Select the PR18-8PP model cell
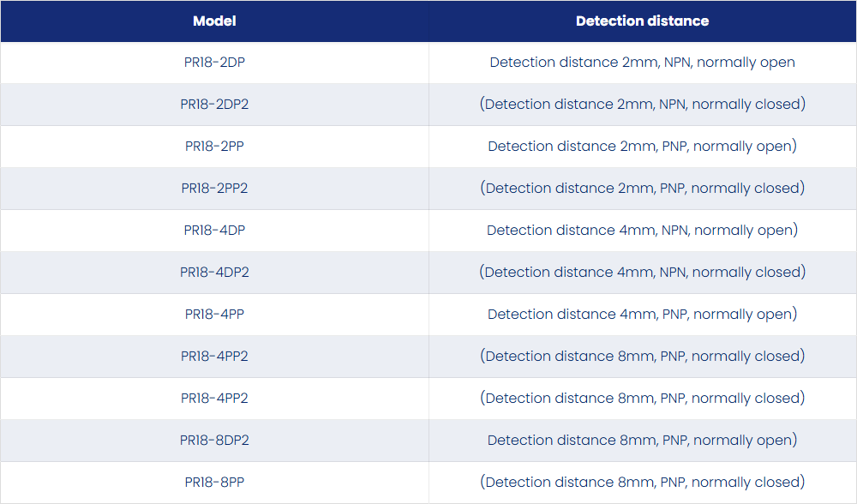857x504 pixels. [x=214, y=483]
